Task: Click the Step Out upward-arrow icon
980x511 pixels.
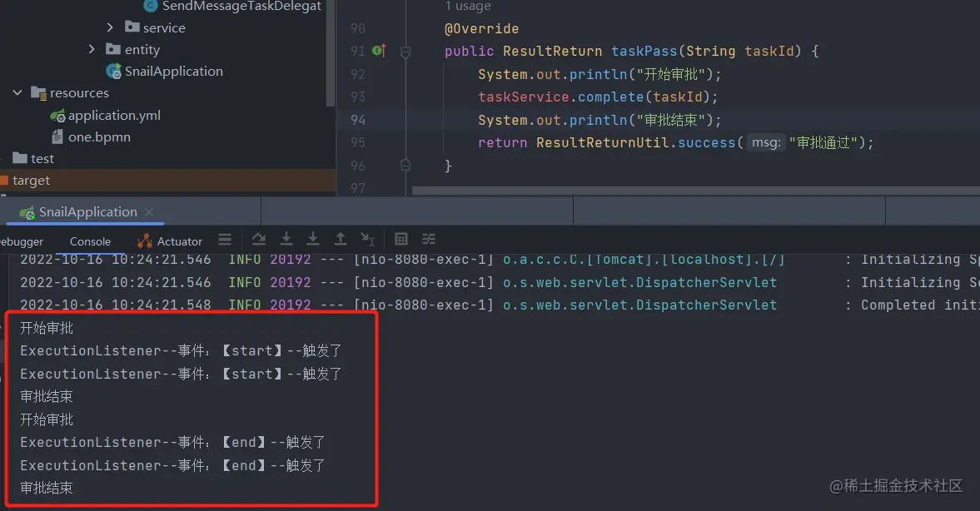Action: point(341,239)
